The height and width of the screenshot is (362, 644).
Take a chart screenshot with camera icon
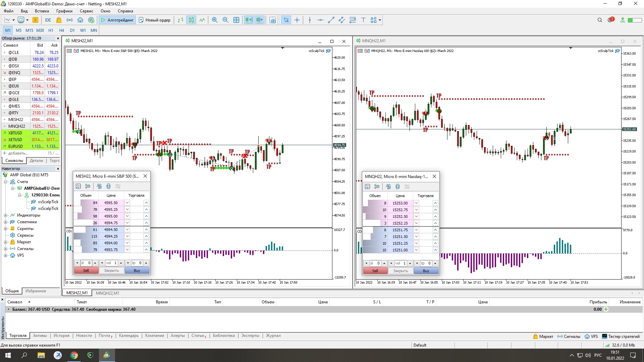coord(273,20)
